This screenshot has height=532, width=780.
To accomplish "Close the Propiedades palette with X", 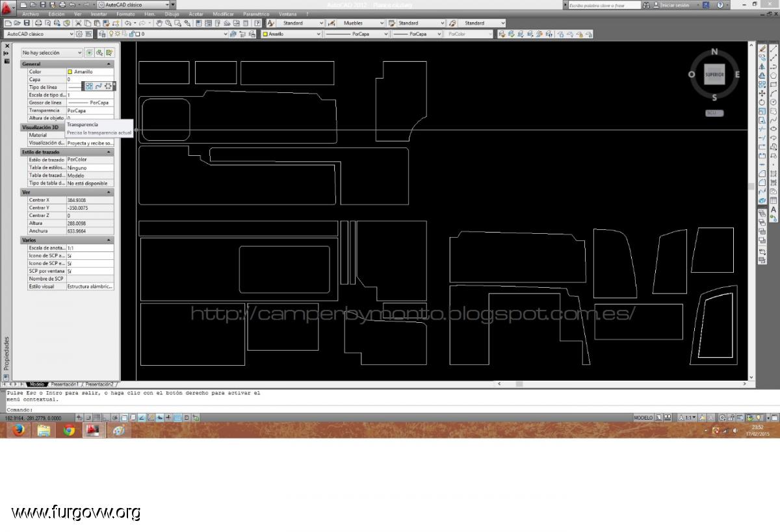I will 6,46.
